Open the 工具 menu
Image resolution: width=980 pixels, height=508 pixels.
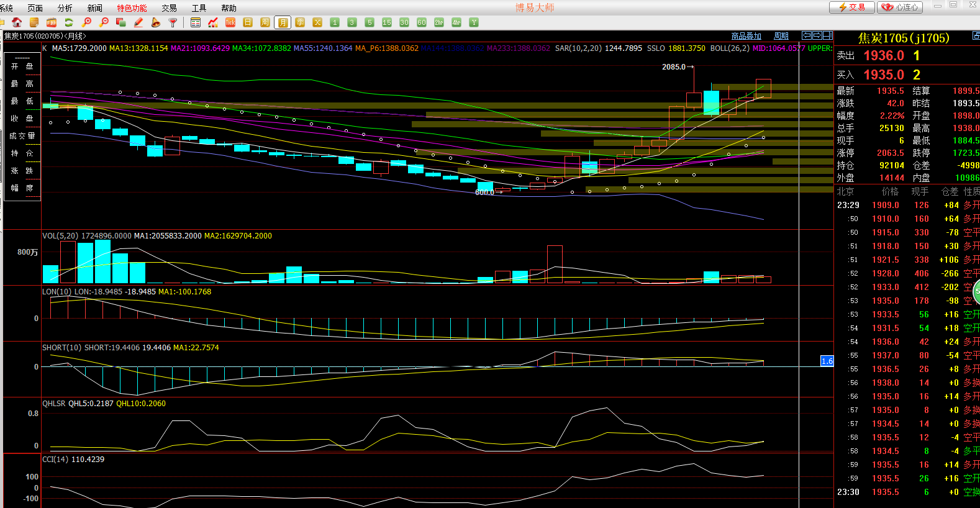click(x=199, y=8)
